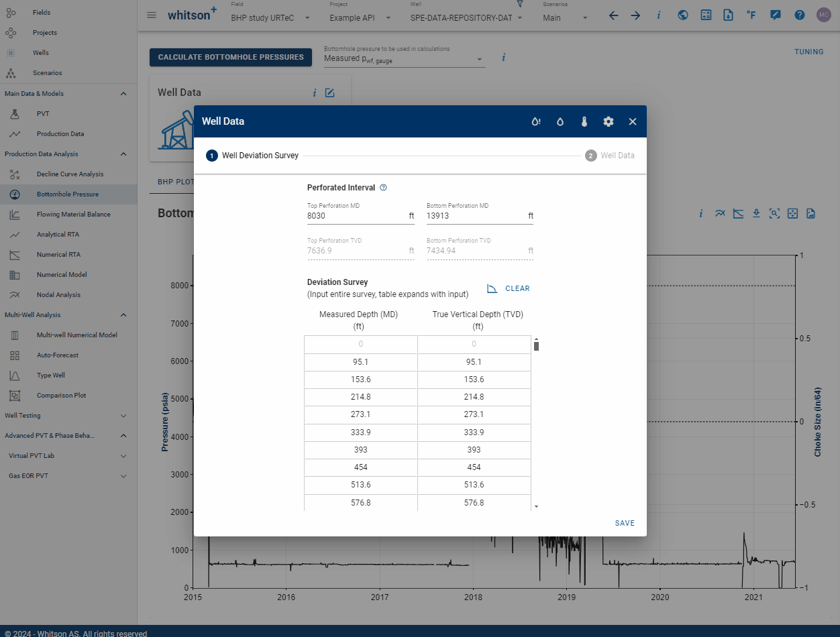Open the bottomhole pressure source dropdown
The height and width of the screenshot is (637, 840).
pyautogui.click(x=403, y=59)
